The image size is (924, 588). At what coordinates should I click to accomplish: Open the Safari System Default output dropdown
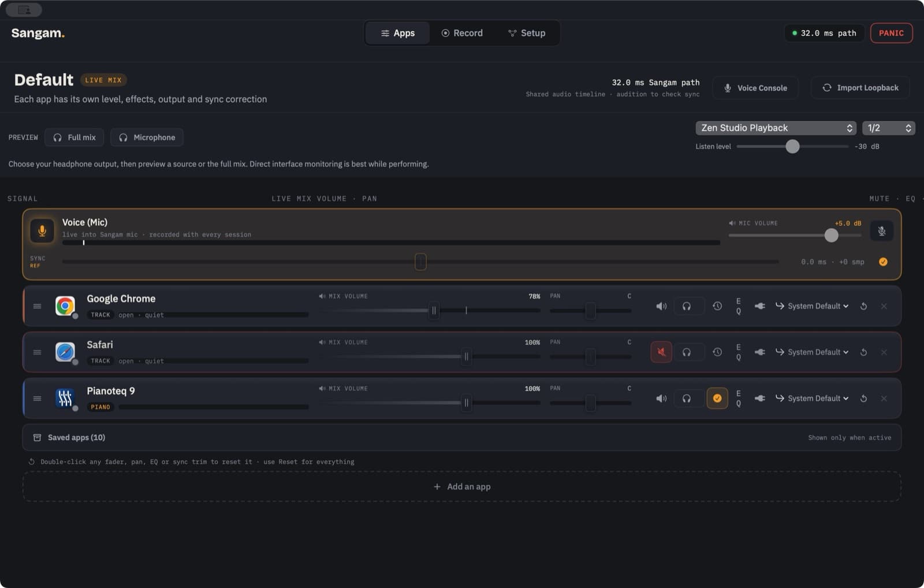812,352
